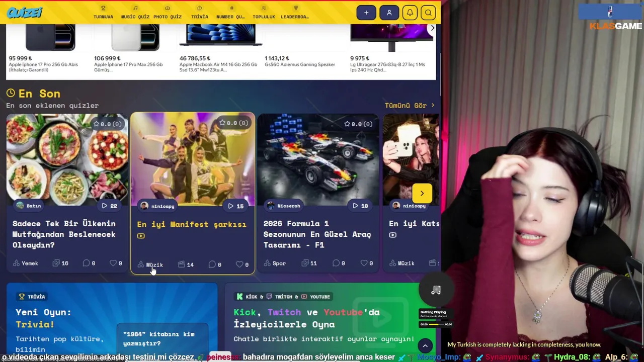Viewport: 644px width, 362px height.
Task: Open ninicapy badge on the Manifest card
Action: (x=158, y=206)
